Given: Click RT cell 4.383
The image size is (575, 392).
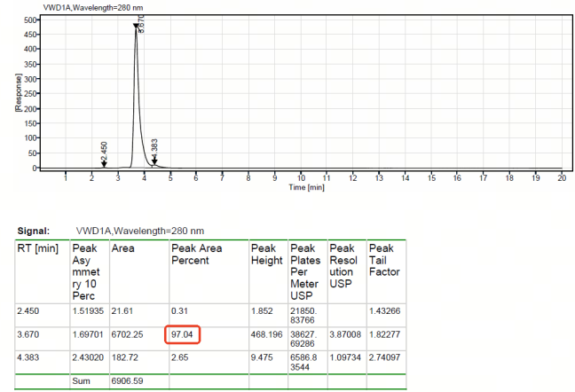Looking at the screenshot, I should [28, 357].
